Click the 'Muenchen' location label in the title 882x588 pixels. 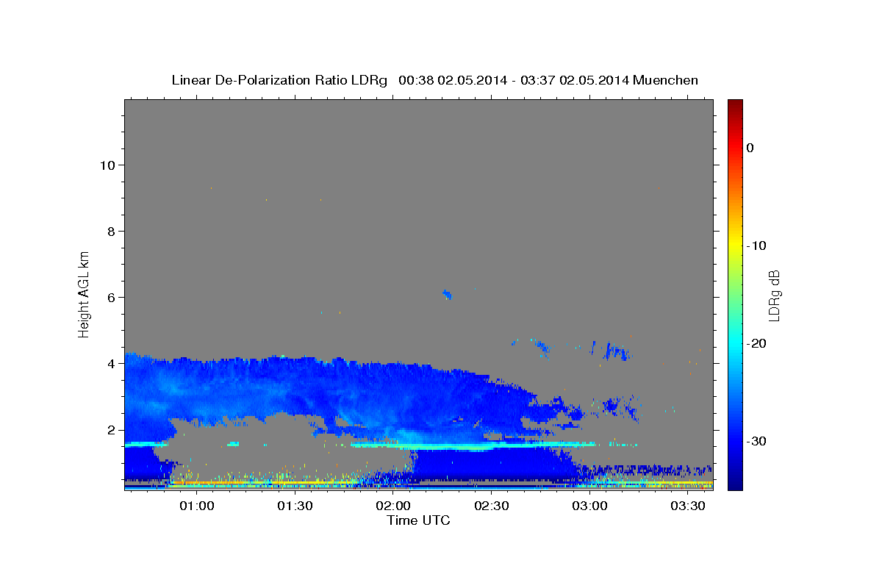click(x=666, y=80)
